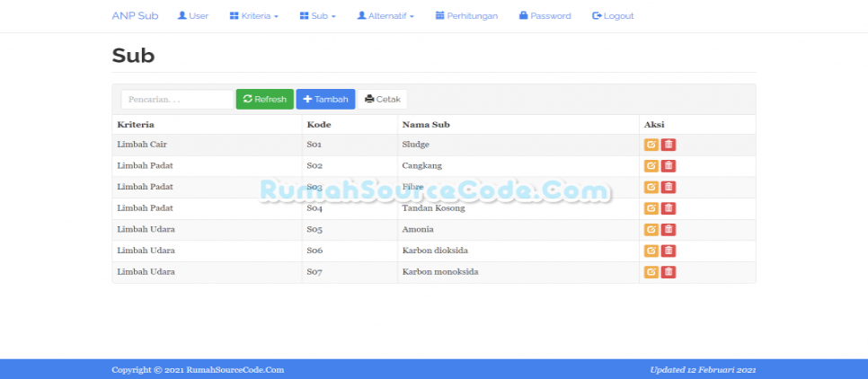Image resolution: width=868 pixels, height=379 pixels.
Task: Edit the Fibre row
Action: coord(651,187)
